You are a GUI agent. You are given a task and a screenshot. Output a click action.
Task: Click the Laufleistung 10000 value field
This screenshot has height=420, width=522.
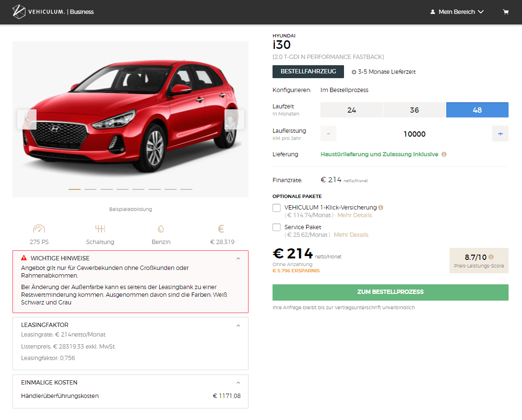(x=415, y=134)
